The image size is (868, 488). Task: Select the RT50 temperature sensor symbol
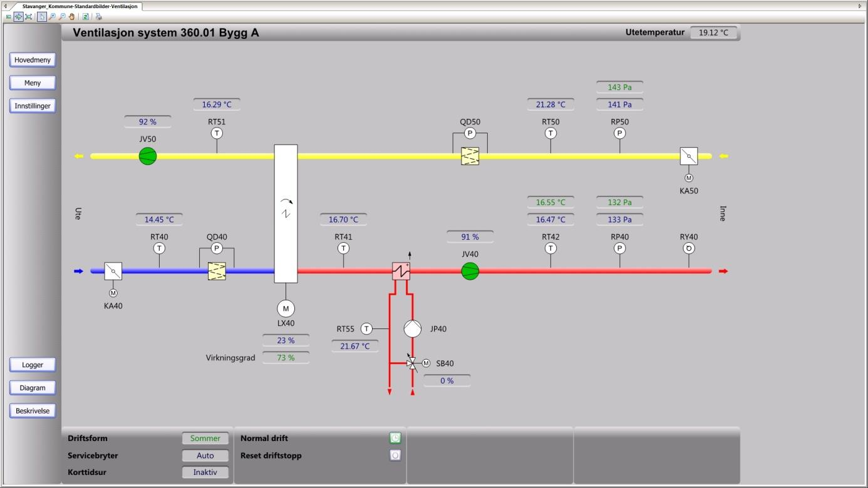click(550, 133)
